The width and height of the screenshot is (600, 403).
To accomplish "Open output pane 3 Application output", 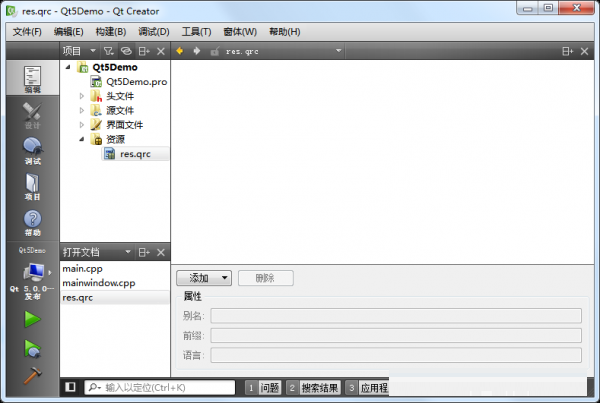I will (x=367, y=388).
